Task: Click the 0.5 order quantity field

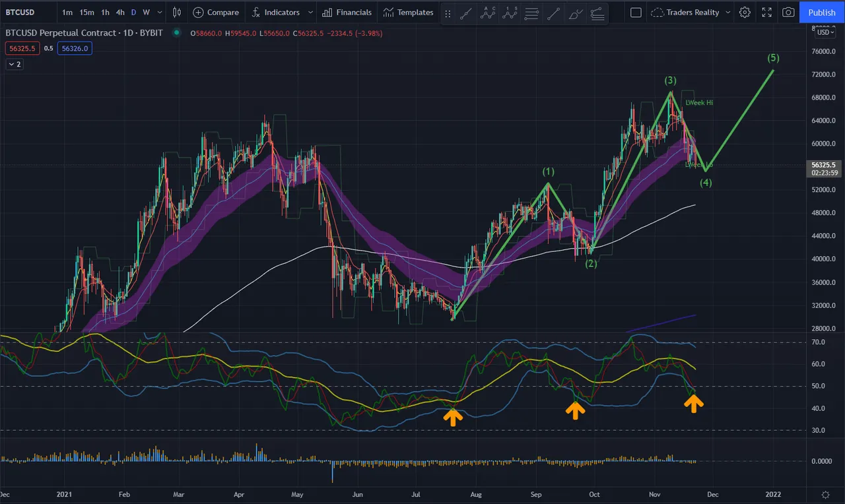Action: (x=49, y=47)
